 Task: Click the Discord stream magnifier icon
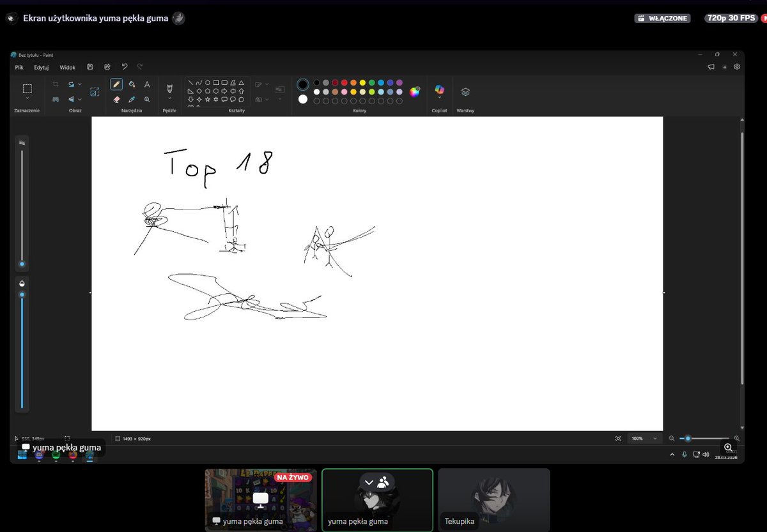728,448
